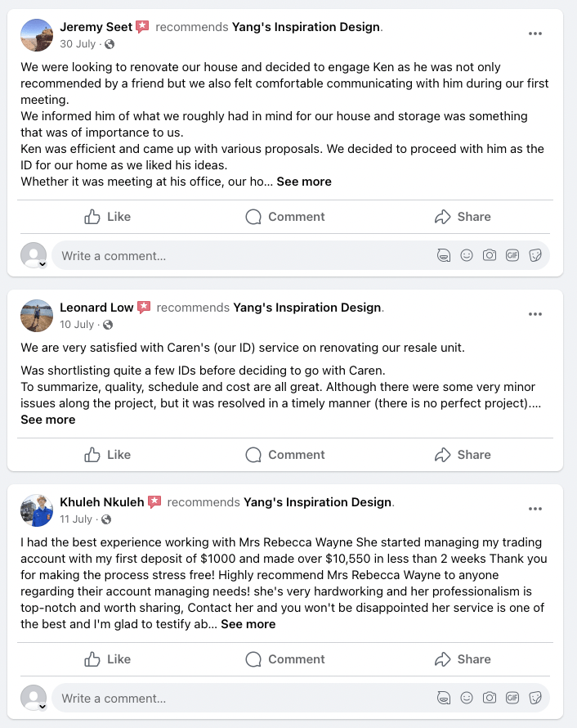Click Comment on Khuleh Nkuleh's post
This screenshot has width=577, height=728.
pyautogui.click(x=285, y=659)
